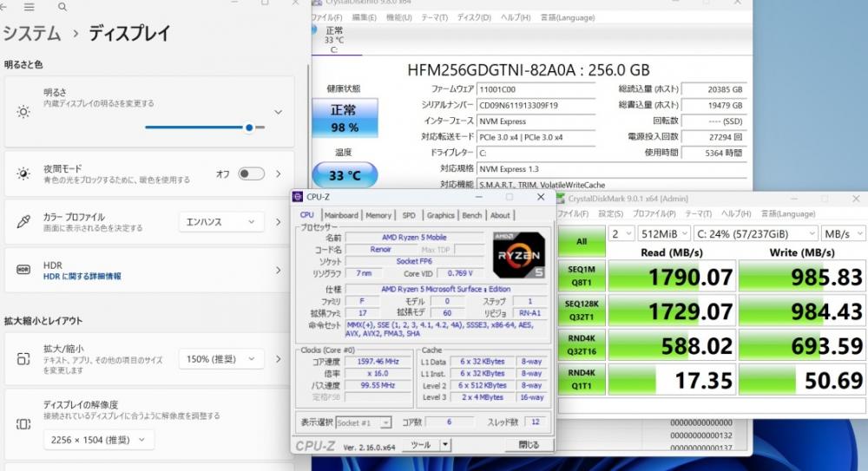Open scale settings arrow
The height and width of the screenshot is (471, 868).
(279, 359)
